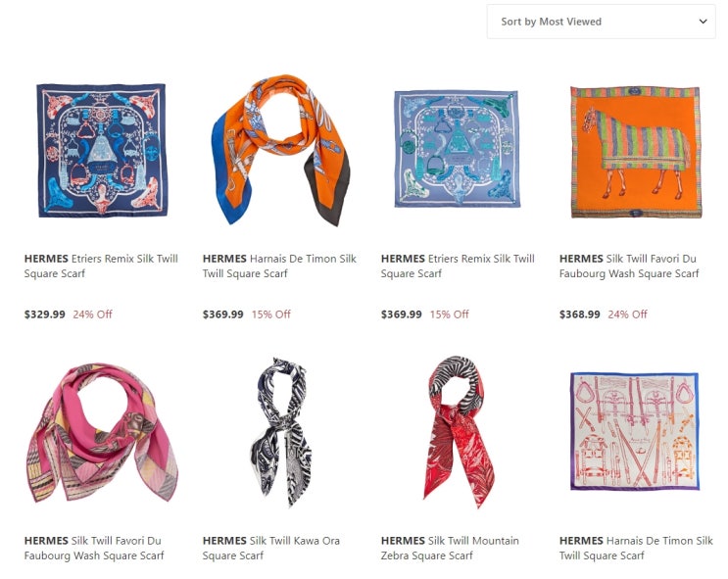
Task: Click Favori Du Faubourg Wash title at $368.99
Action: pyautogui.click(x=629, y=266)
